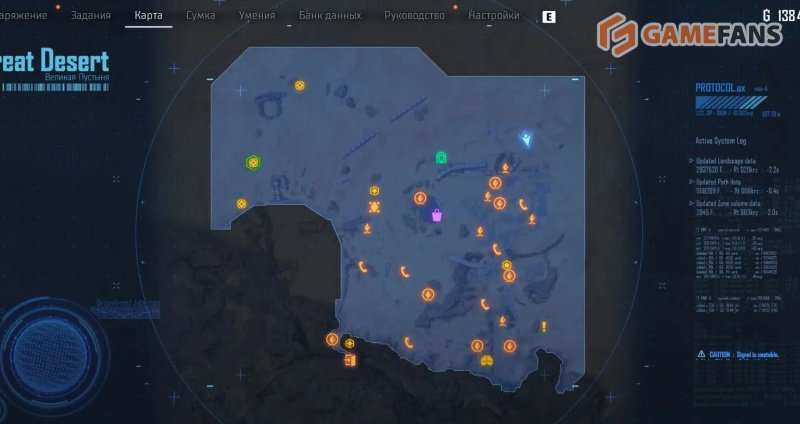Click campfire icon left of yellow exclamation mark

point(503,321)
